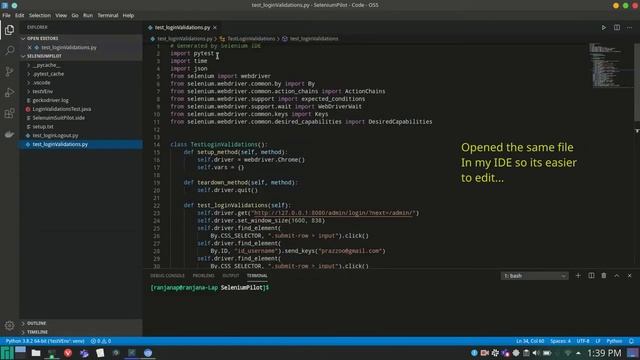The image size is (640, 360).
Task: Open the bash terminal selector dropdown
Action: tap(534, 276)
